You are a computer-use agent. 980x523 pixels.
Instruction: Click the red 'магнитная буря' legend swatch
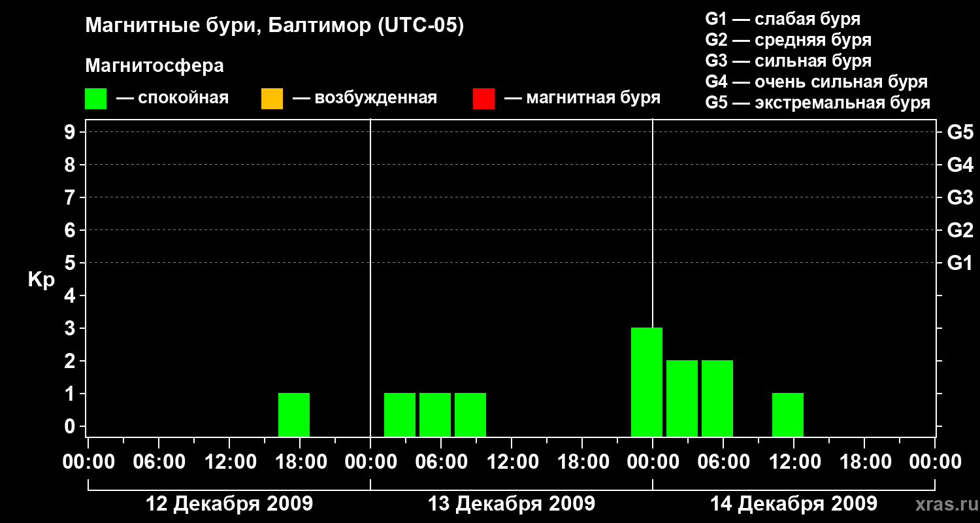483,99
